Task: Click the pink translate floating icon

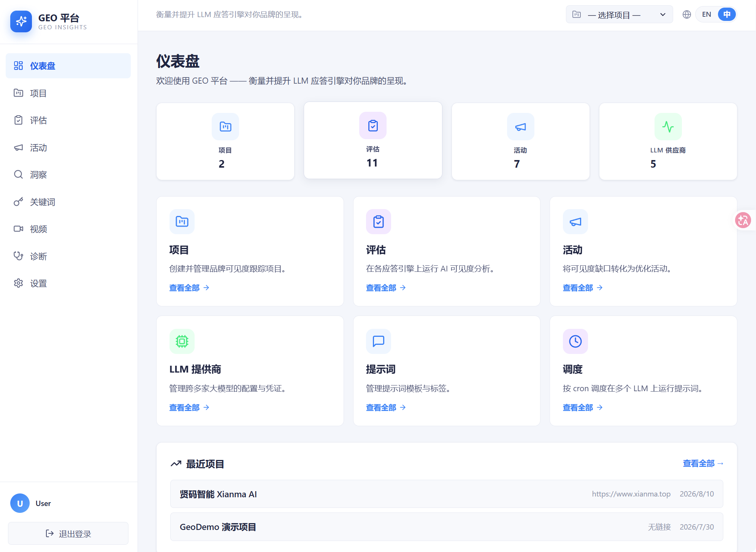Action: point(743,220)
